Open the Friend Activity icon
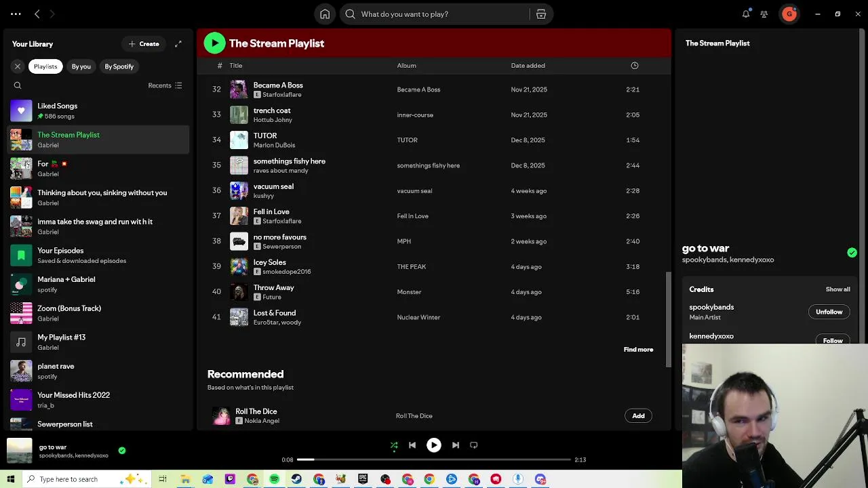This screenshot has height=488, width=868. pyautogui.click(x=764, y=14)
